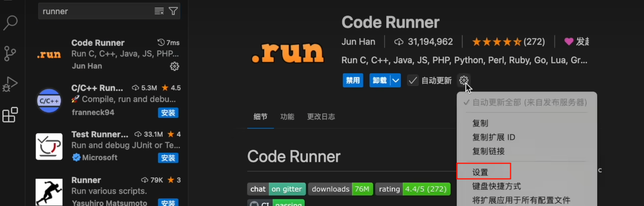Select Test Runner for Java icon
The width and height of the screenshot is (644, 206).
49,146
